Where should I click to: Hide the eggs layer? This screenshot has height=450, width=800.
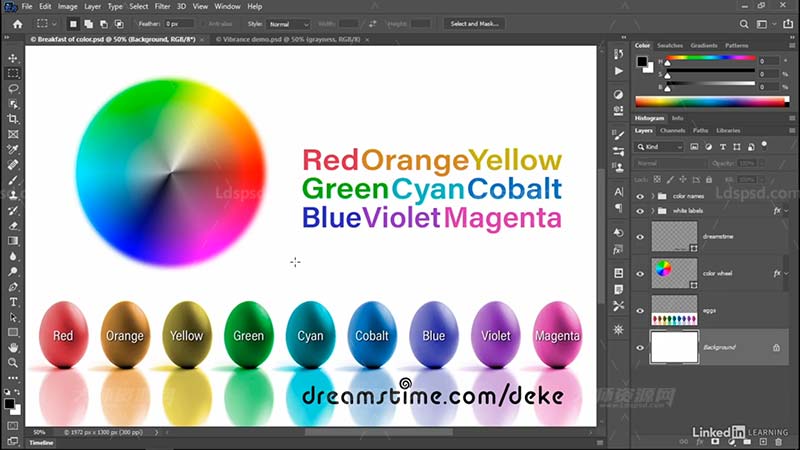coord(640,311)
